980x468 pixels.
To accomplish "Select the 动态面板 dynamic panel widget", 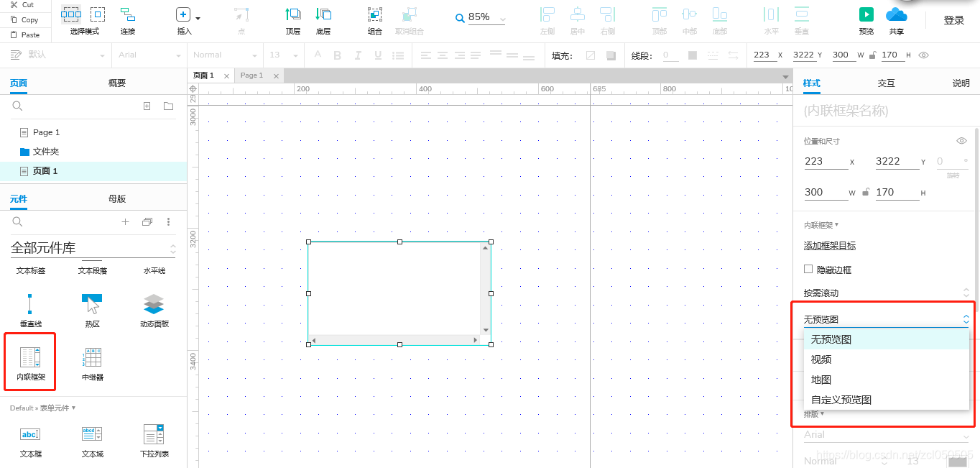I will 154,311.
